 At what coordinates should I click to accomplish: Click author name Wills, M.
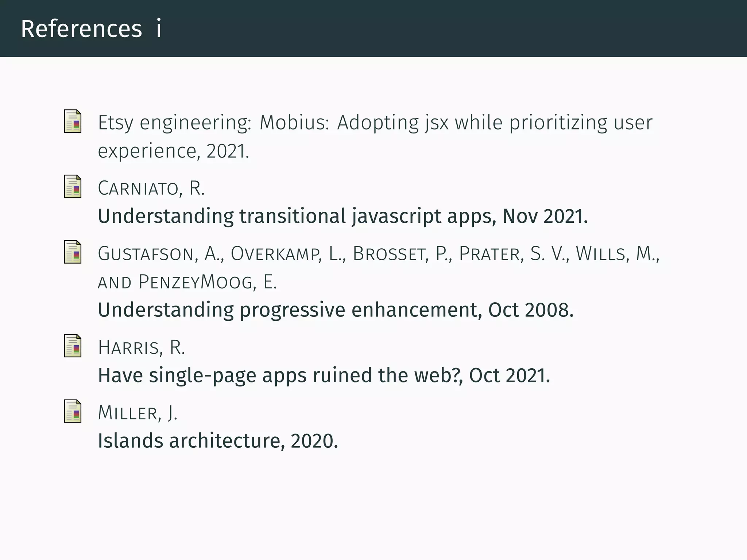click(x=617, y=254)
